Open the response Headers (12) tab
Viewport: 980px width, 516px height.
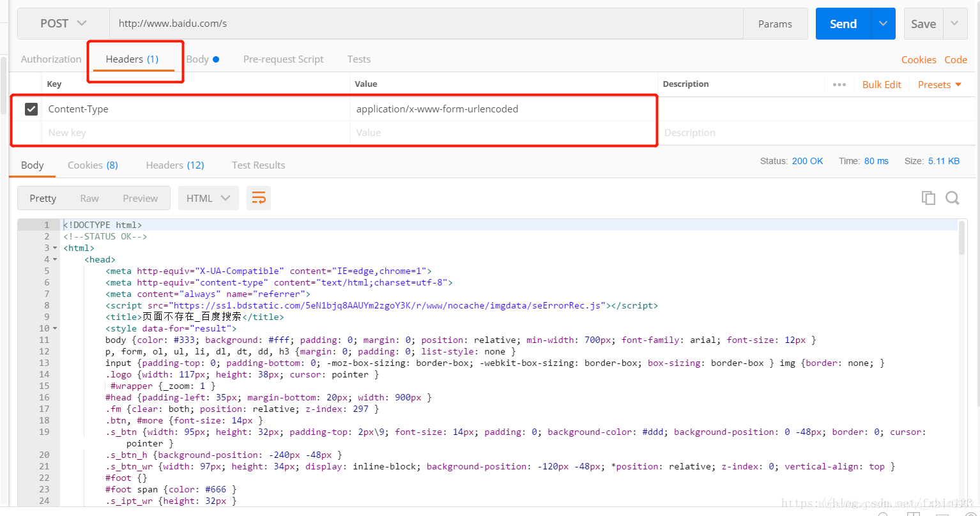175,165
